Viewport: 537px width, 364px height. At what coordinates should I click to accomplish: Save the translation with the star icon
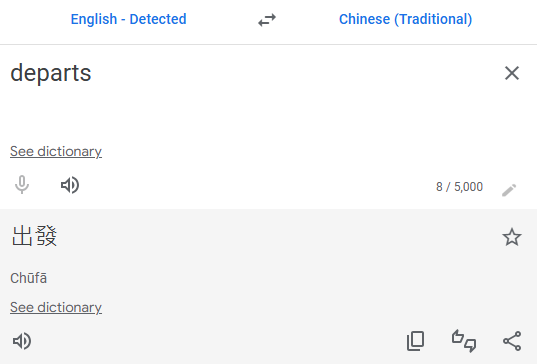(x=512, y=237)
